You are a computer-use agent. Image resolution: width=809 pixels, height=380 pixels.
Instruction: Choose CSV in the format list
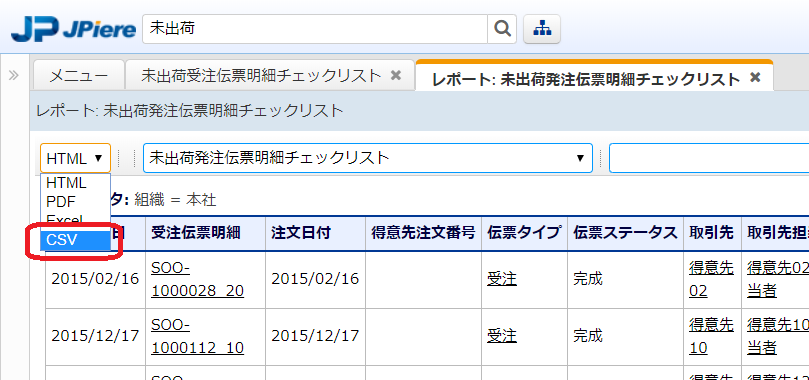pyautogui.click(x=75, y=240)
